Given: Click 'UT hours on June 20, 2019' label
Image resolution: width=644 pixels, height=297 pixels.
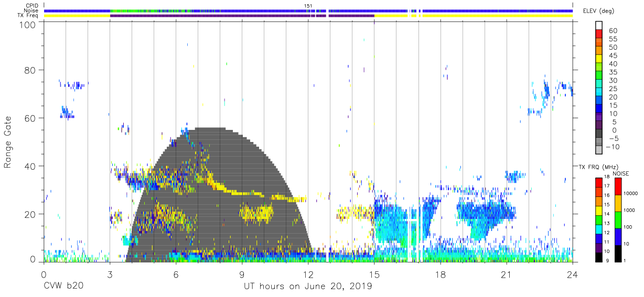Looking at the screenshot, I should (x=308, y=287).
